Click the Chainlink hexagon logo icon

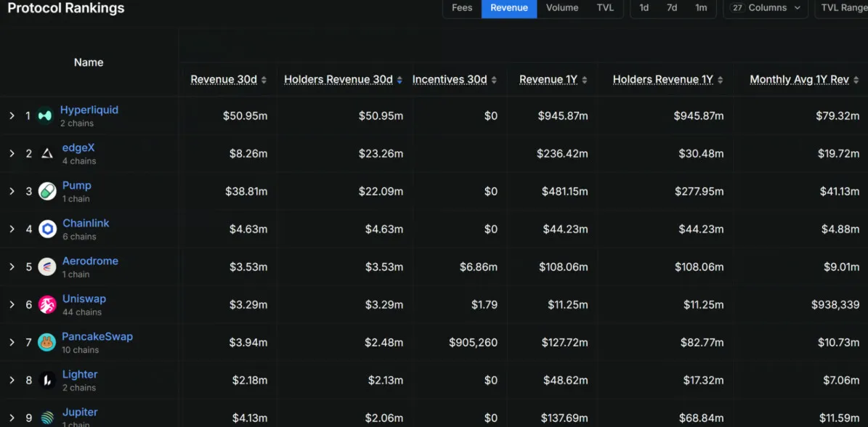click(x=48, y=229)
